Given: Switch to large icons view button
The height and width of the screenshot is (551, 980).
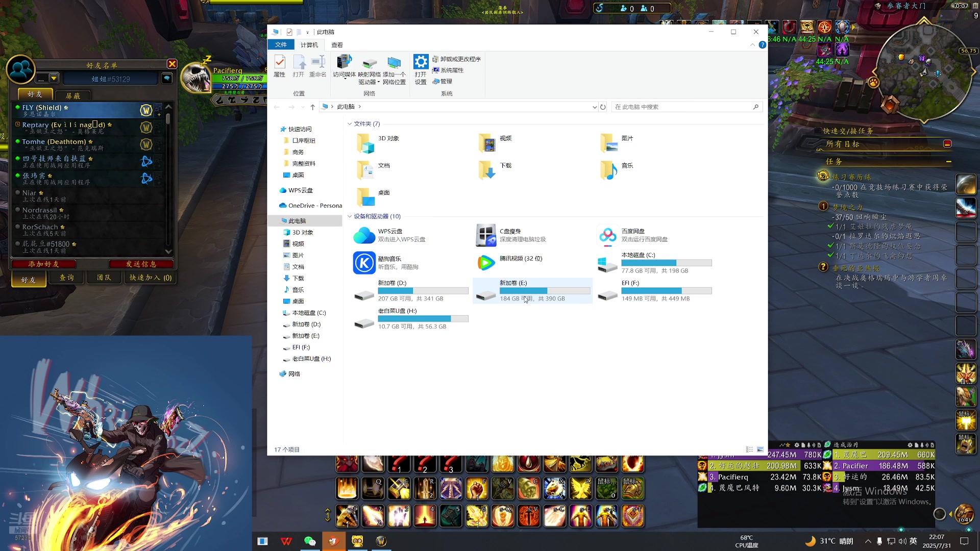Looking at the screenshot, I should click(x=760, y=449).
